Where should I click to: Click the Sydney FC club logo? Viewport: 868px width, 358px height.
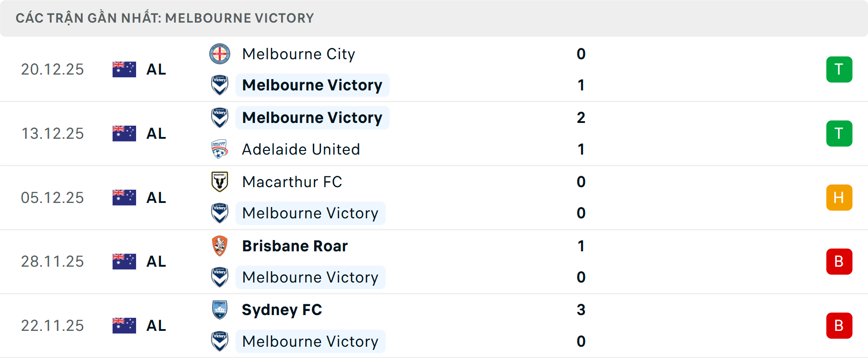click(x=220, y=310)
